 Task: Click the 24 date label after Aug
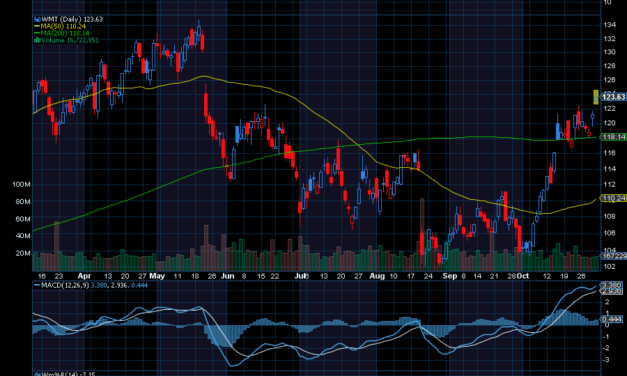(428, 276)
